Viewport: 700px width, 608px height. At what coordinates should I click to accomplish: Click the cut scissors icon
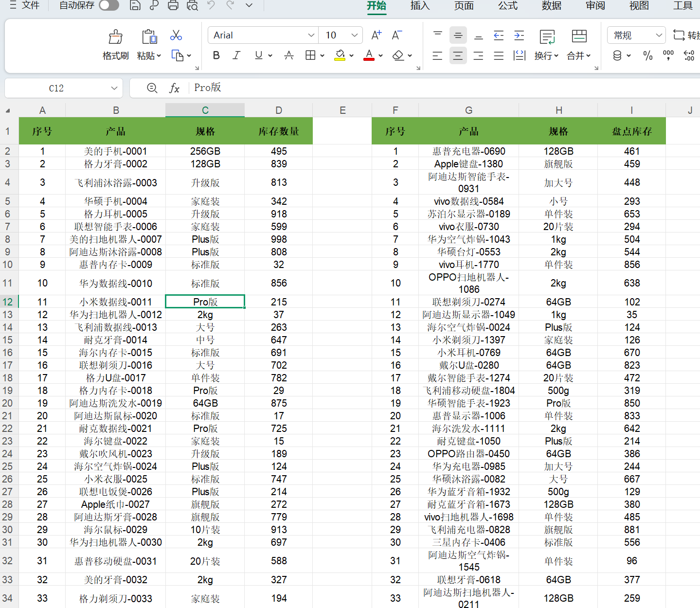tap(176, 35)
